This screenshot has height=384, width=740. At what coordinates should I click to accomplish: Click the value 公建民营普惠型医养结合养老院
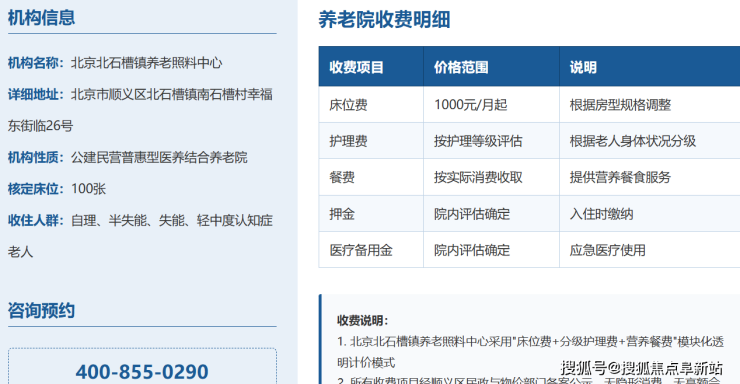(x=159, y=157)
